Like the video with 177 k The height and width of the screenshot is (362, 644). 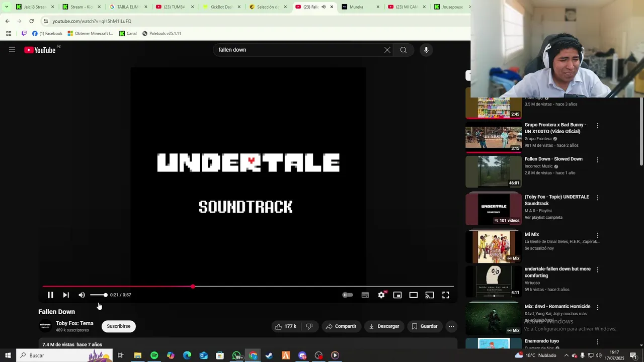click(285, 326)
